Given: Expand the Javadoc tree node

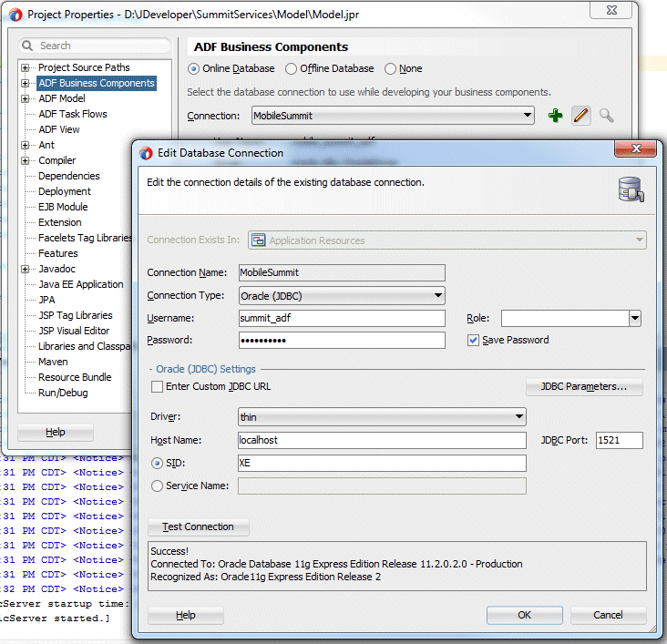Looking at the screenshot, I should [x=26, y=270].
